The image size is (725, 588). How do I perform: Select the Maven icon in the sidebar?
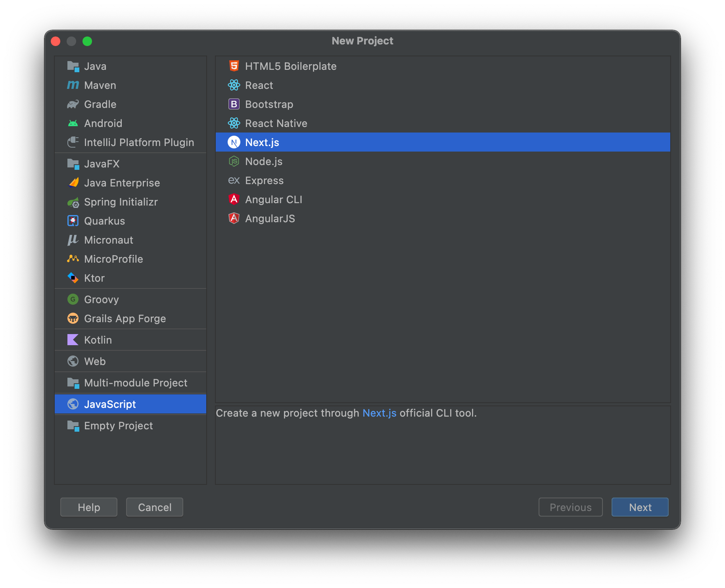[73, 85]
